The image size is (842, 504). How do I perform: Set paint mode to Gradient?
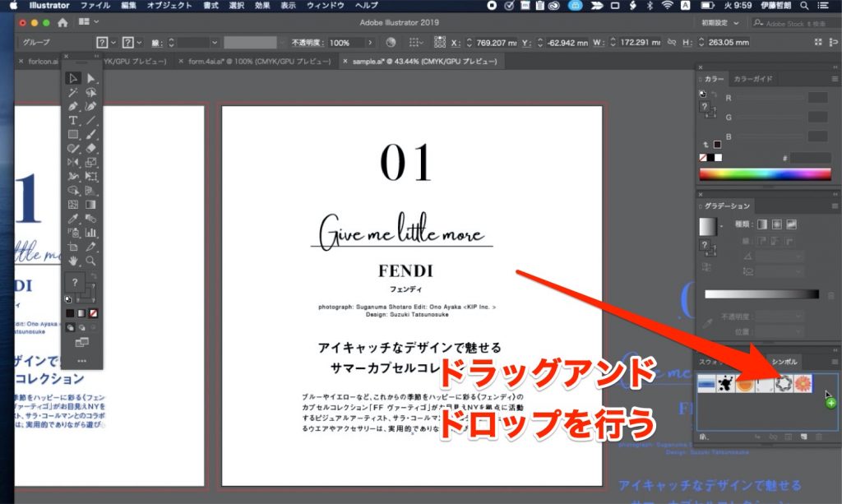point(81,313)
